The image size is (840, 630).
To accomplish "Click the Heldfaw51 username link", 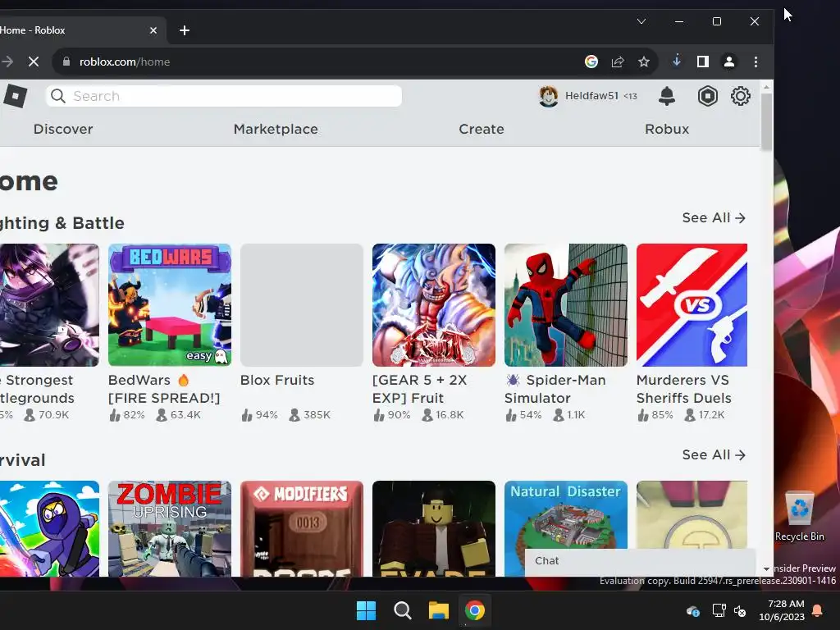I will point(591,96).
